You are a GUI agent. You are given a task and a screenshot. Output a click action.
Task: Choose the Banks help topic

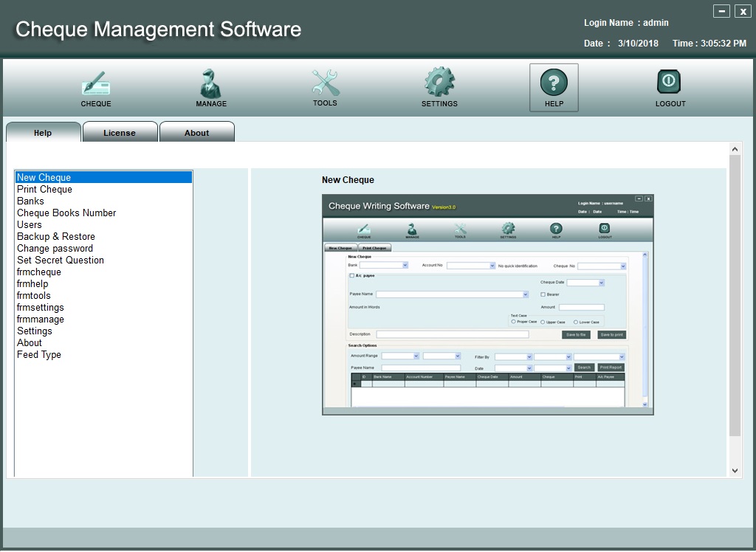tap(31, 201)
